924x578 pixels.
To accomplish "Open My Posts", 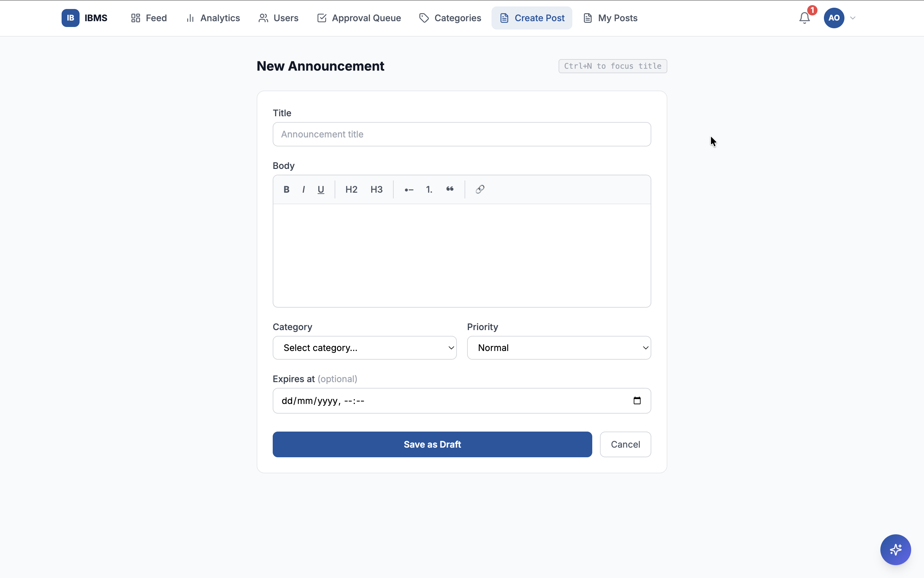I will point(610,18).
